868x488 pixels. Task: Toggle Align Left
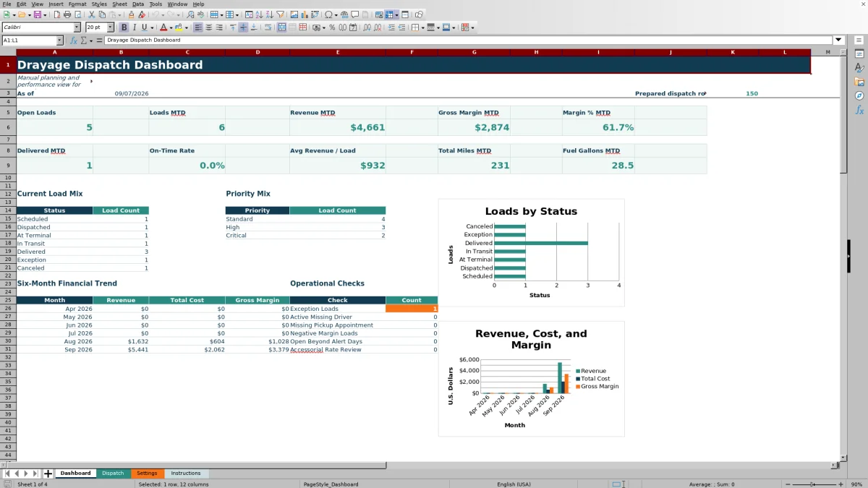[198, 27]
